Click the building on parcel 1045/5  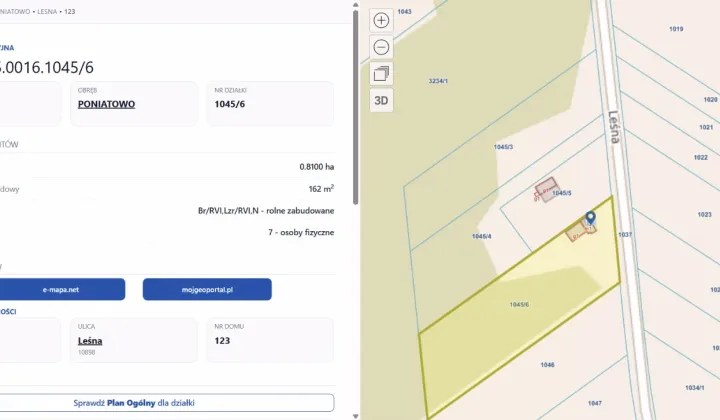[x=546, y=190]
